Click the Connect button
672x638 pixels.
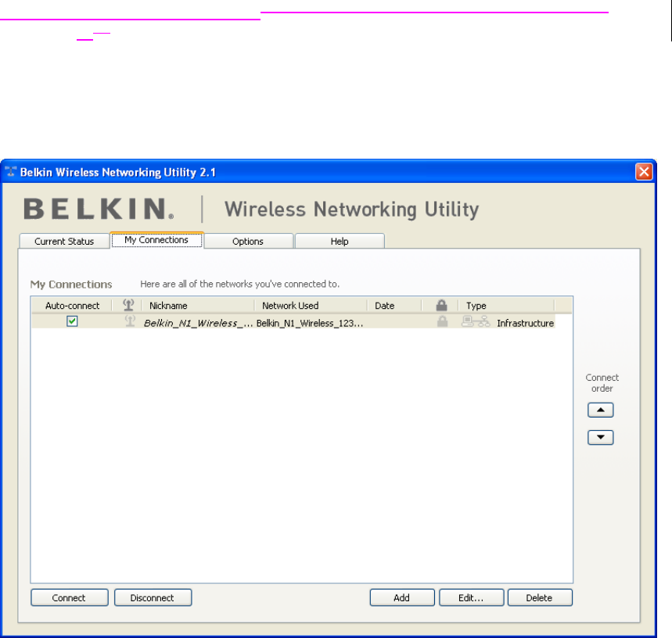point(70,597)
